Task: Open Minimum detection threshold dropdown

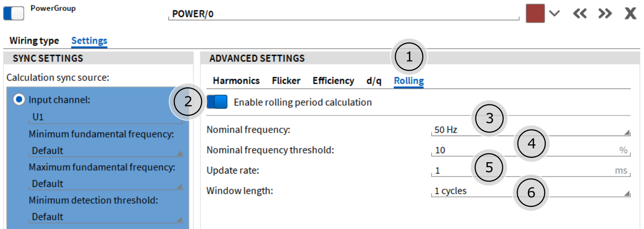Action: click(106, 217)
